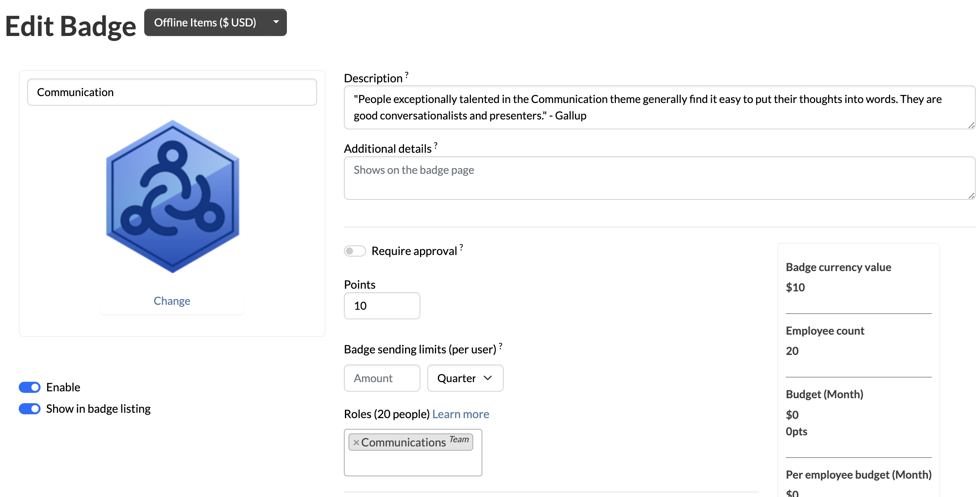Click the Additional details help question mark

435,145
